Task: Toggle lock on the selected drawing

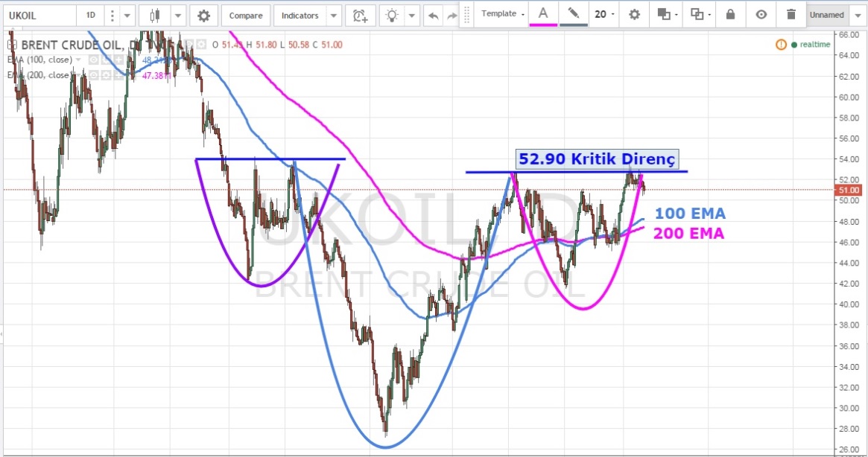Action: (730, 14)
